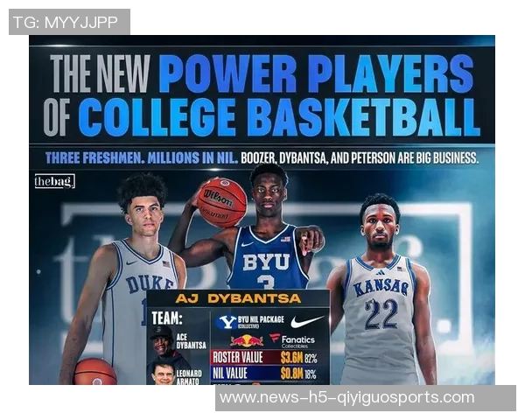Click the Three Freshmen subtitle banner
The height and width of the screenshot is (420, 525).
262,157
